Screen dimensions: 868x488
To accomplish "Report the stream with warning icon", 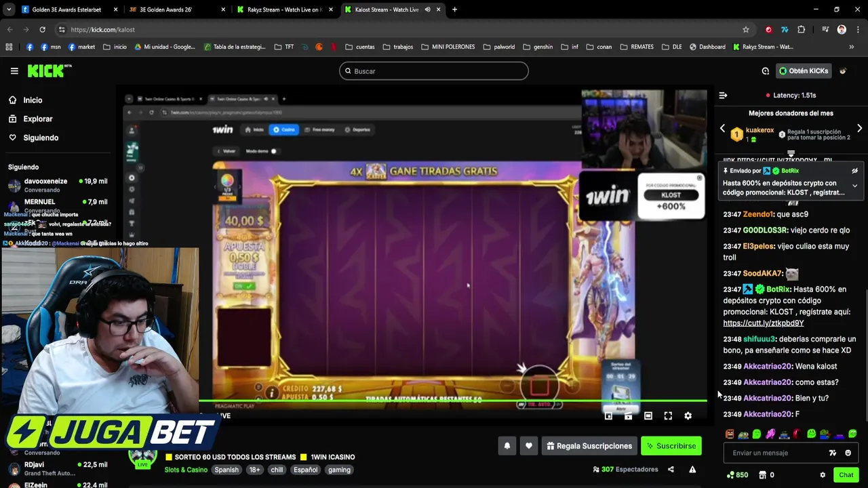I will tap(692, 469).
